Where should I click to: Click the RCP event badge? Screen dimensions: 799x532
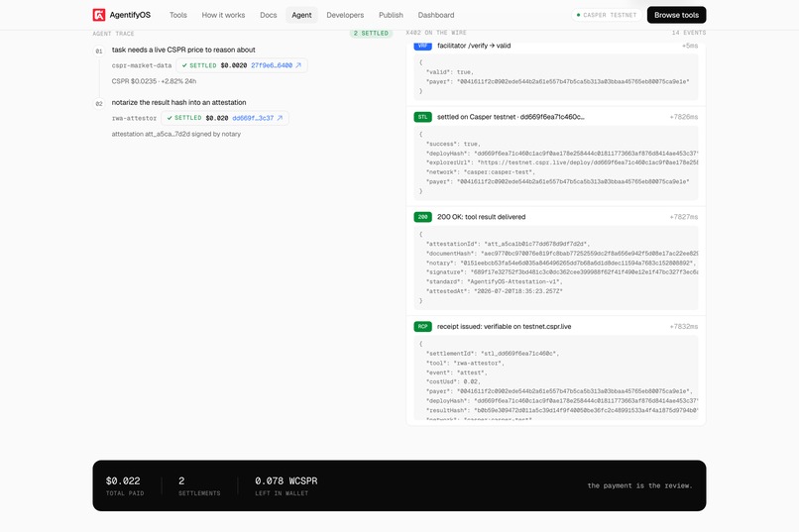pos(422,327)
